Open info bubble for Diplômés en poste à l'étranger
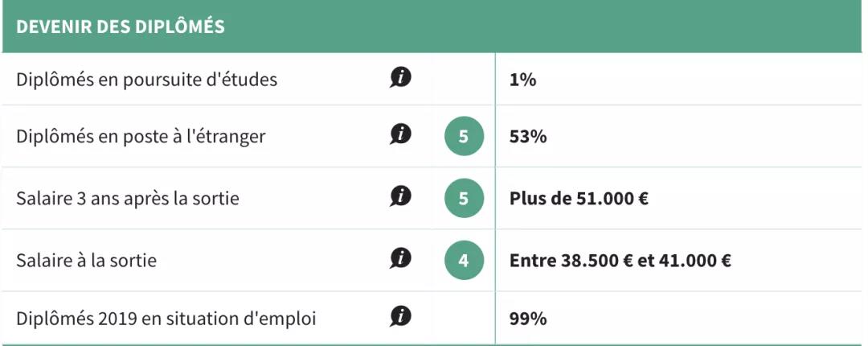The image size is (868, 346). point(400,135)
